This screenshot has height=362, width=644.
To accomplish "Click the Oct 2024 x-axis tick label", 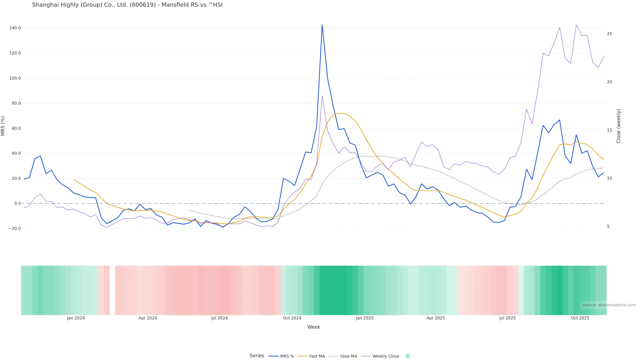I will 292,318.
